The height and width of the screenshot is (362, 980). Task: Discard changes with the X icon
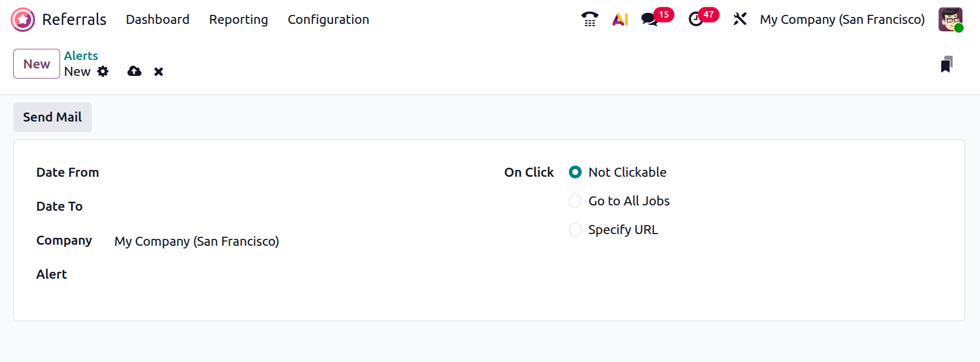(158, 72)
